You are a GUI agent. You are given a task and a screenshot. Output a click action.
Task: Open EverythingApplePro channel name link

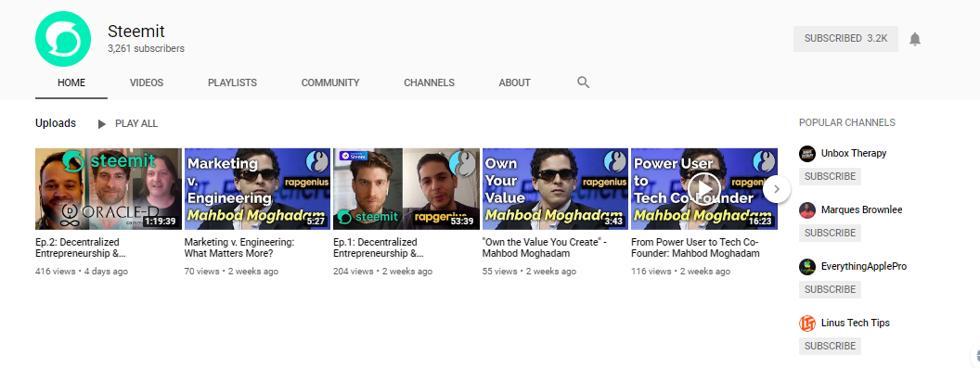click(864, 267)
